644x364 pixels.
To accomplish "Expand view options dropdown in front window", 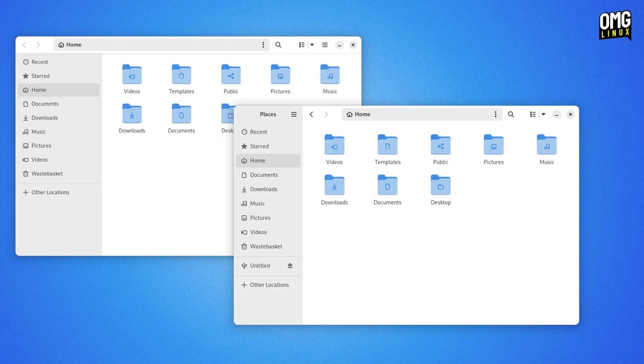I will (x=543, y=114).
